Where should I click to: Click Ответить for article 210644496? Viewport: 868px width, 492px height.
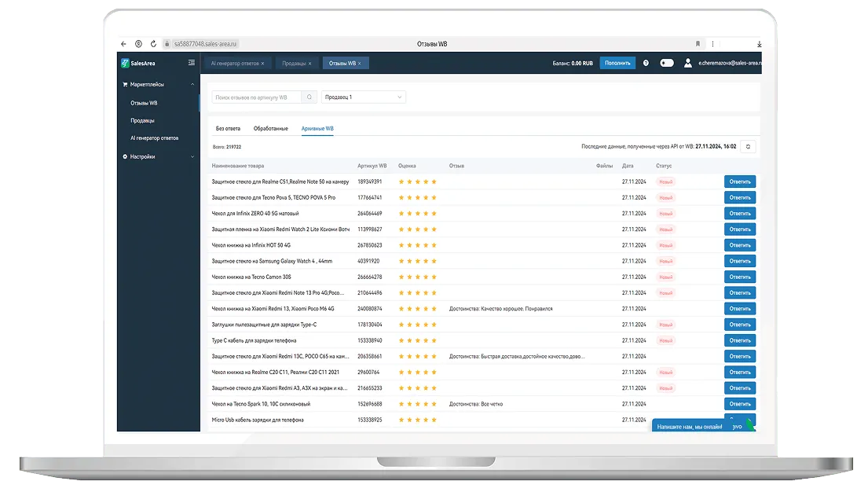click(x=740, y=293)
